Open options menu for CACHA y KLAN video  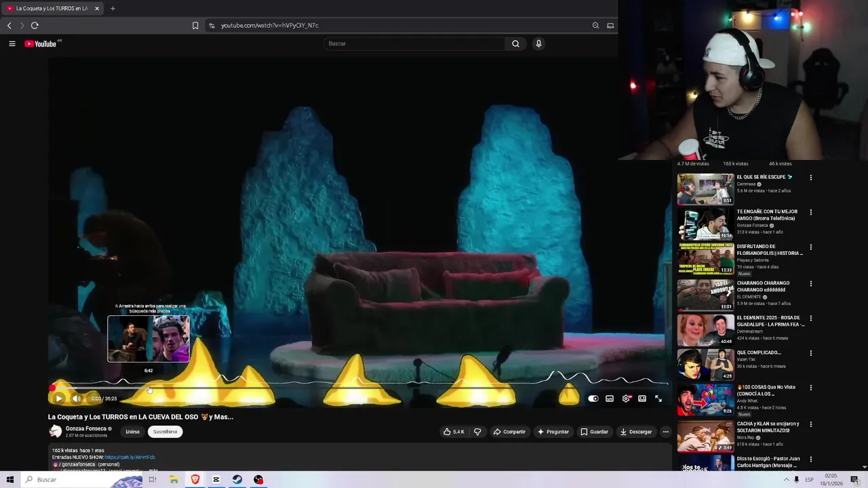[x=810, y=425]
